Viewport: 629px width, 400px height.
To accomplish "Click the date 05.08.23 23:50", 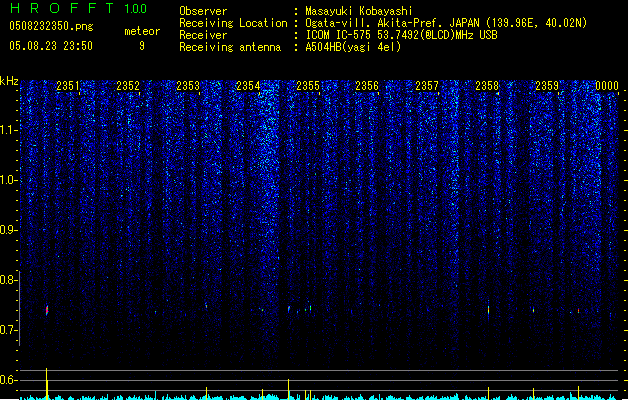I will [x=51, y=46].
